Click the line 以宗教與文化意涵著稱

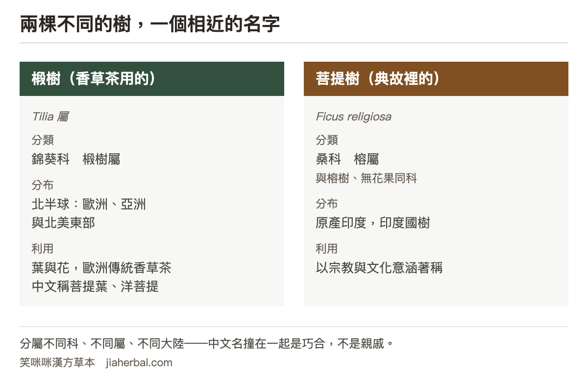(x=379, y=268)
